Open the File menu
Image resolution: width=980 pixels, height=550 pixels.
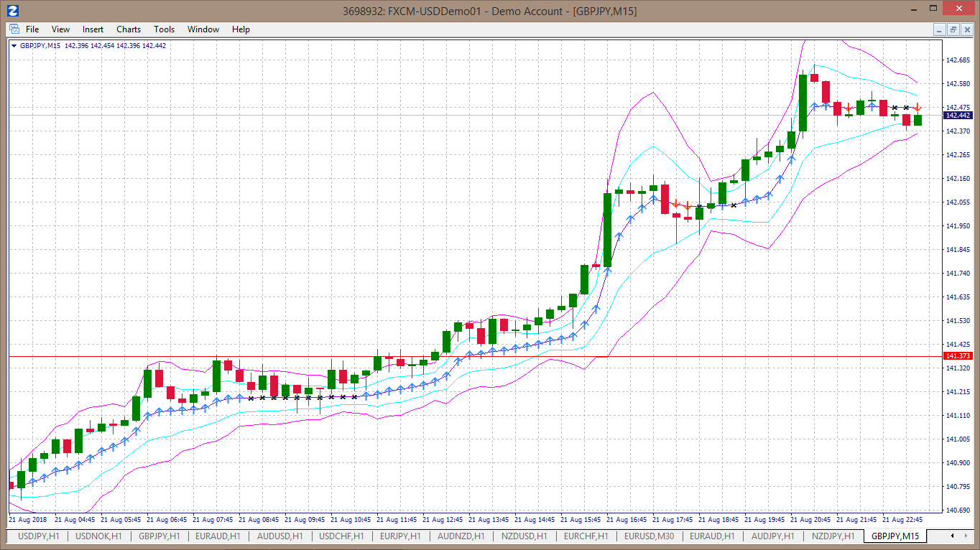pos(32,29)
